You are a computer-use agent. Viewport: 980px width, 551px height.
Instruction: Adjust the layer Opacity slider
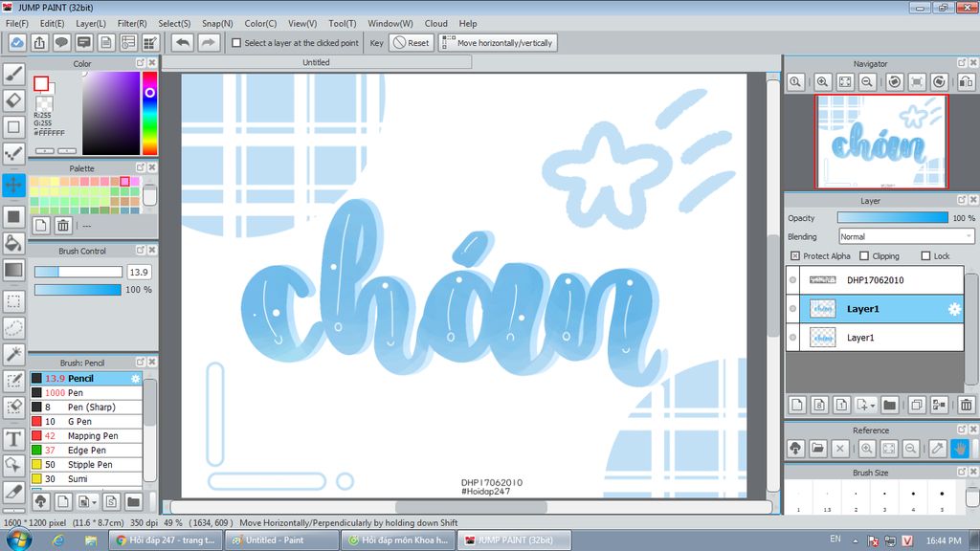point(893,217)
